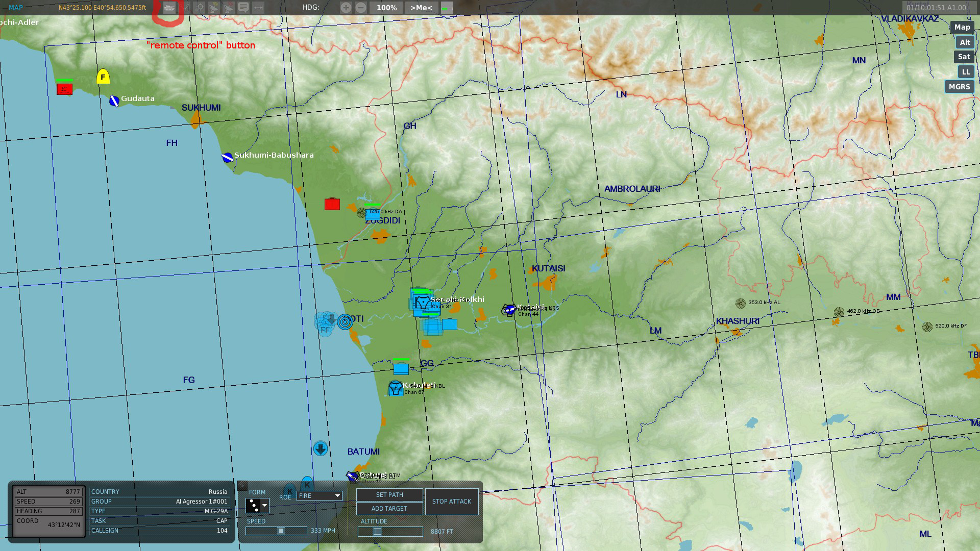
Task: Toggle LL coordinate display
Action: (x=966, y=72)
